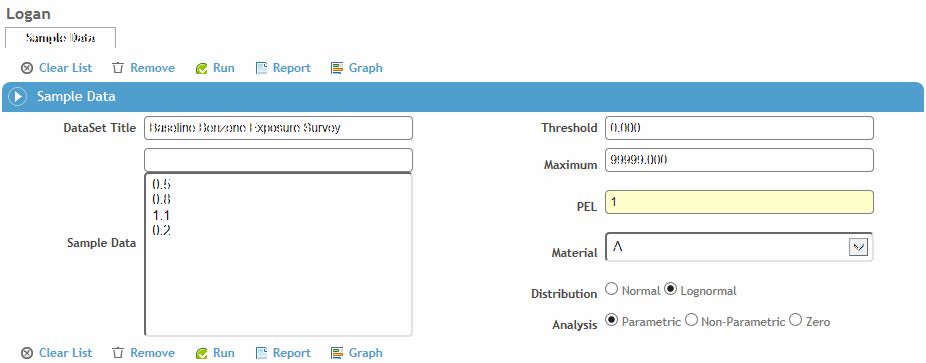The height and width of the screenshot is (363, 926).
Task: Click the bottom Graph link text
Action: point(366,353)
